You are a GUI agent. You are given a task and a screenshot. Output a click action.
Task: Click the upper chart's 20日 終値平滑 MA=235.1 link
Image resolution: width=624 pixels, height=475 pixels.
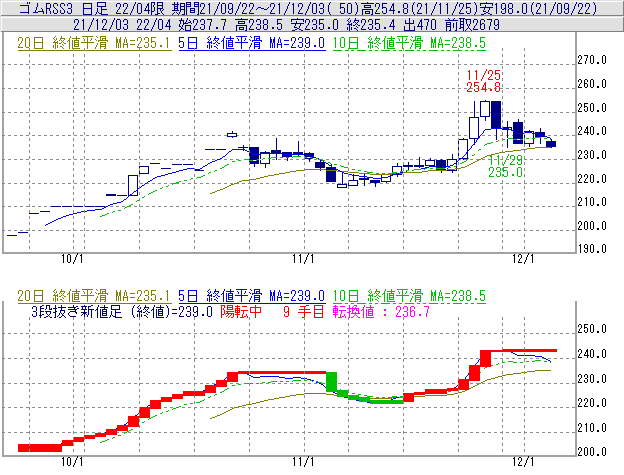pyautogui.click(x=94, y=43)
